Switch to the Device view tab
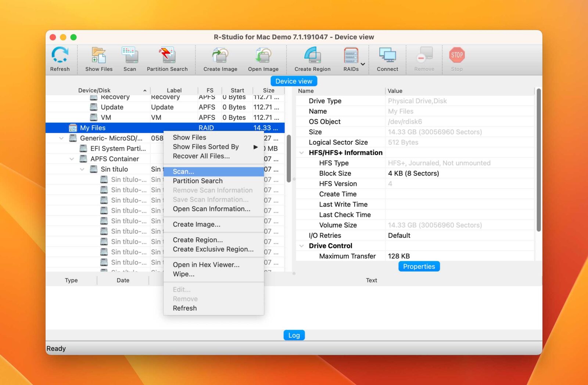 (294, 81)
